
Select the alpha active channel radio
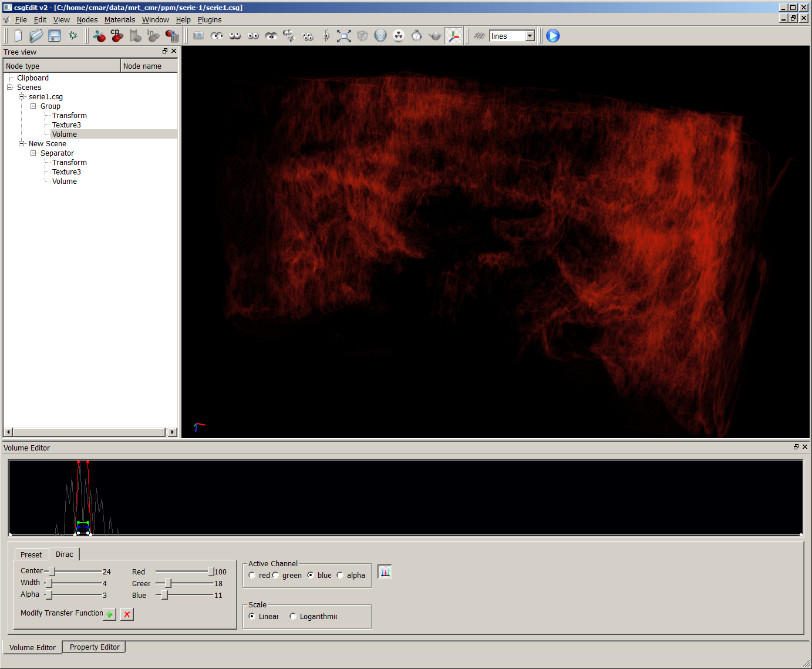pos(340,576)
